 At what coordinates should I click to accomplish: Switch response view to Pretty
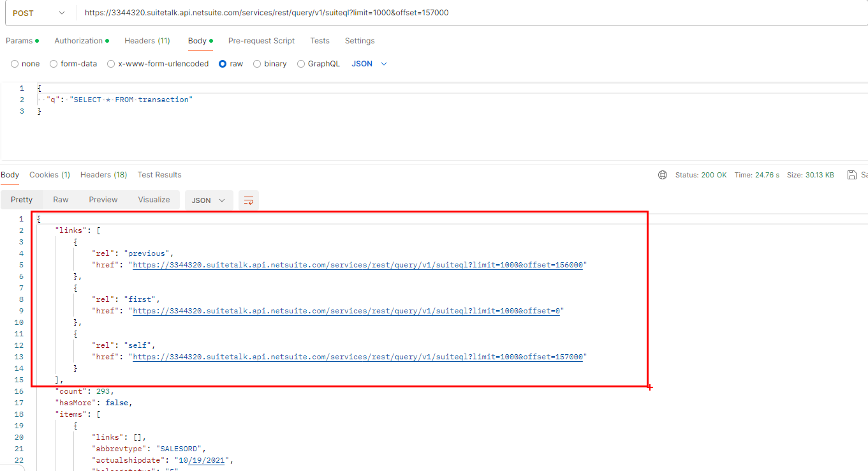click(x=22, y=200)
